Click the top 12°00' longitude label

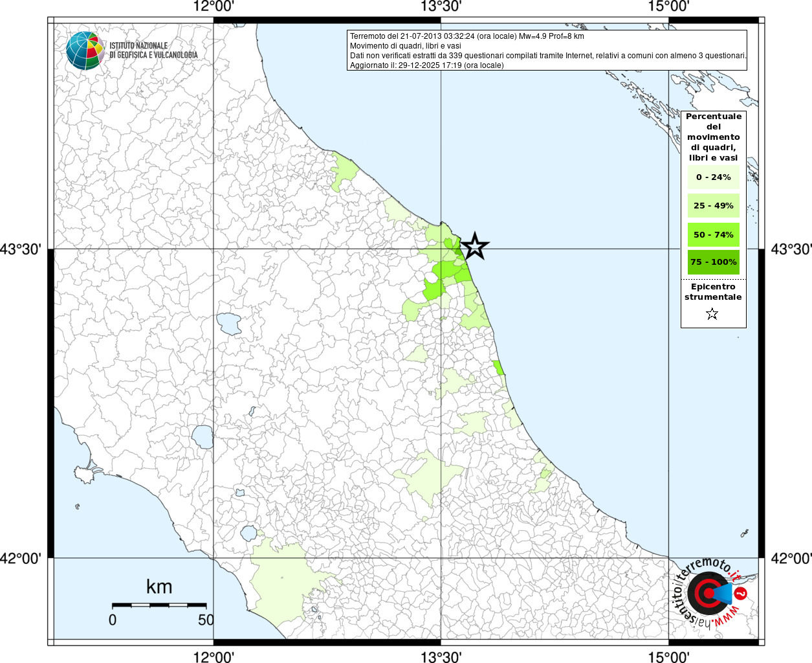(214, 6)
